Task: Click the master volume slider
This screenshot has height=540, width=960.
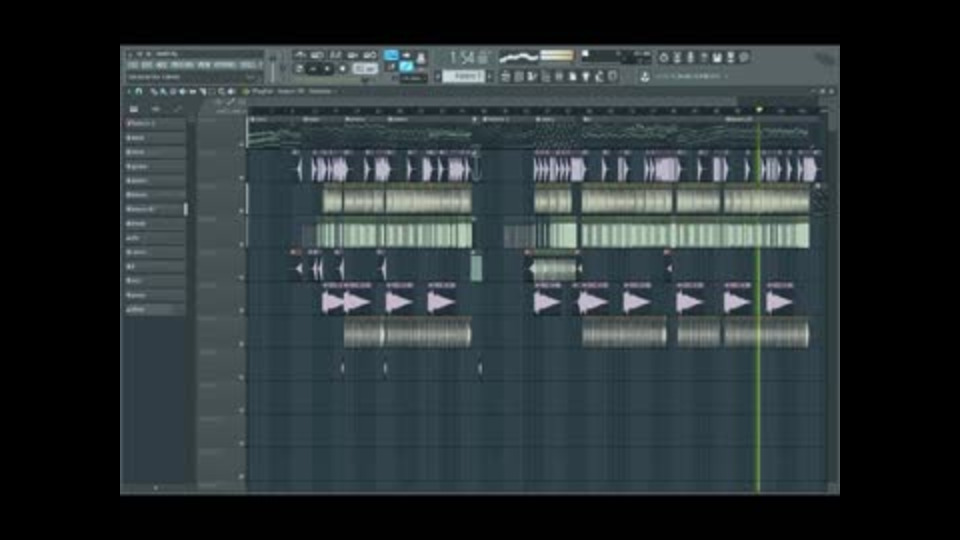Action: coord(271,68)
